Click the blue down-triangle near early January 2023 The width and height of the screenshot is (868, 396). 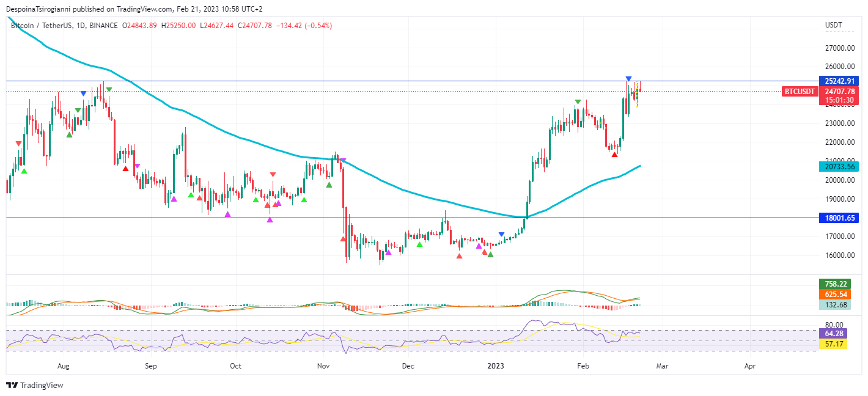click(501, 235)
